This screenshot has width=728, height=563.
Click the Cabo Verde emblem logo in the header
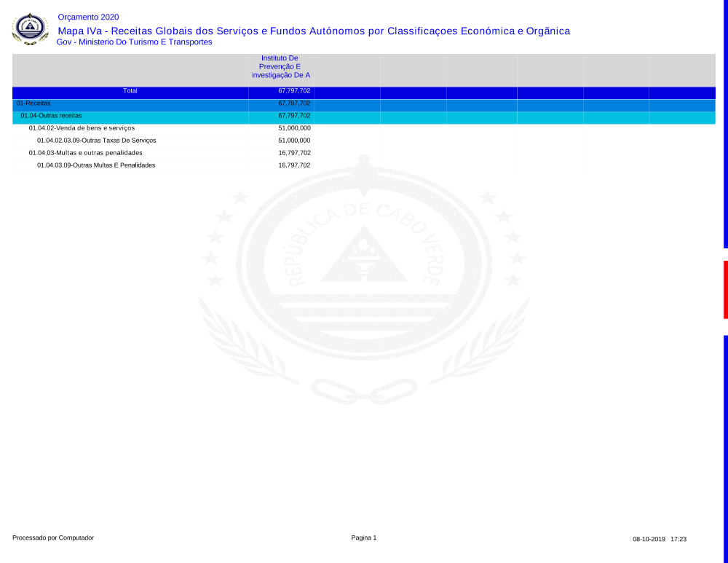tap(29, 29)
